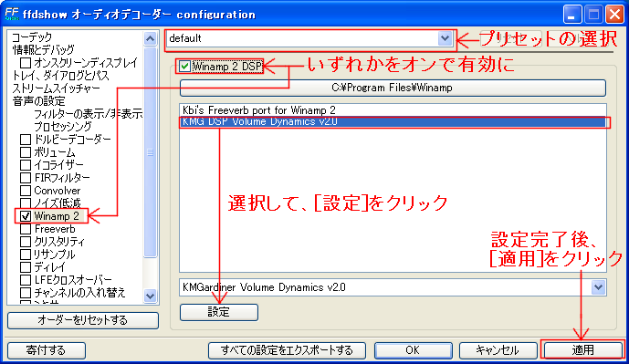Select トレイ、ダイアログとパス tree entry

pyautogui.click(x=60, y=76)
